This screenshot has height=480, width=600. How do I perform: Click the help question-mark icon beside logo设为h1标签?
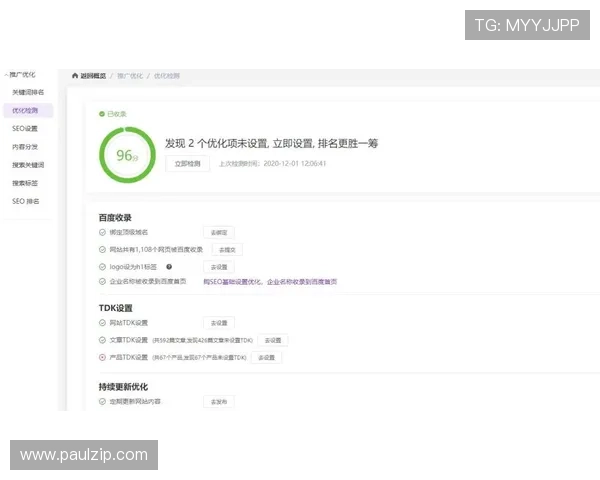point(169,267)
